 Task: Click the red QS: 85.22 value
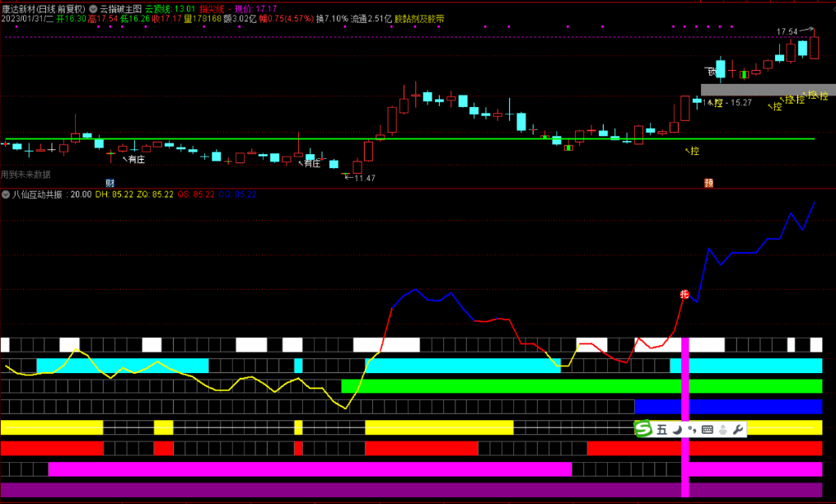click(x=196, y=194)
